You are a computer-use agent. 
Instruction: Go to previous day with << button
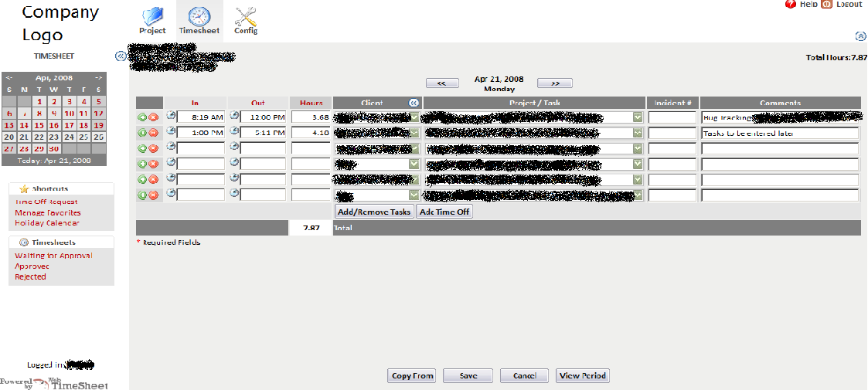click(442, 83)
